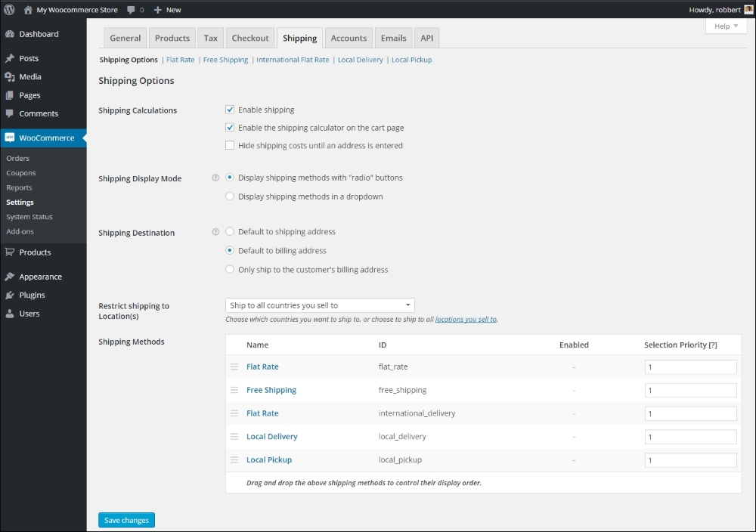Click the Media icon in sidebar
This screenshot has width=756, height=532.
[x=10, y=76]
